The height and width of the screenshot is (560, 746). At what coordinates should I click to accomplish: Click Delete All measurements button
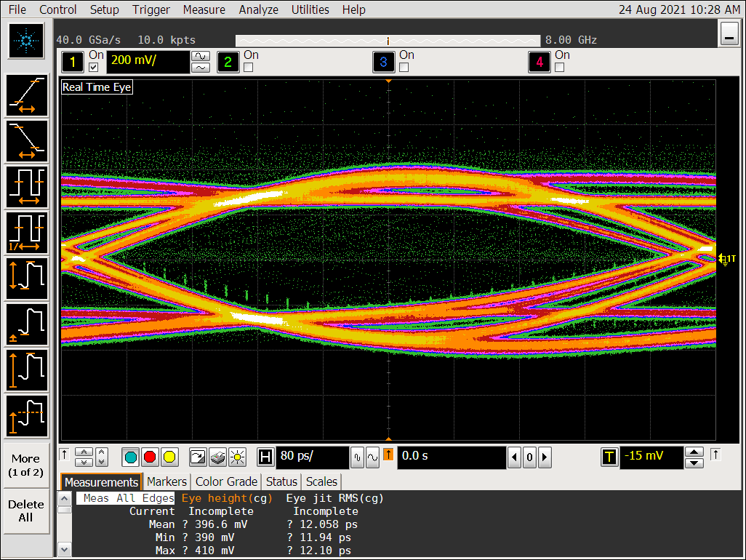(x=26, y=511)
